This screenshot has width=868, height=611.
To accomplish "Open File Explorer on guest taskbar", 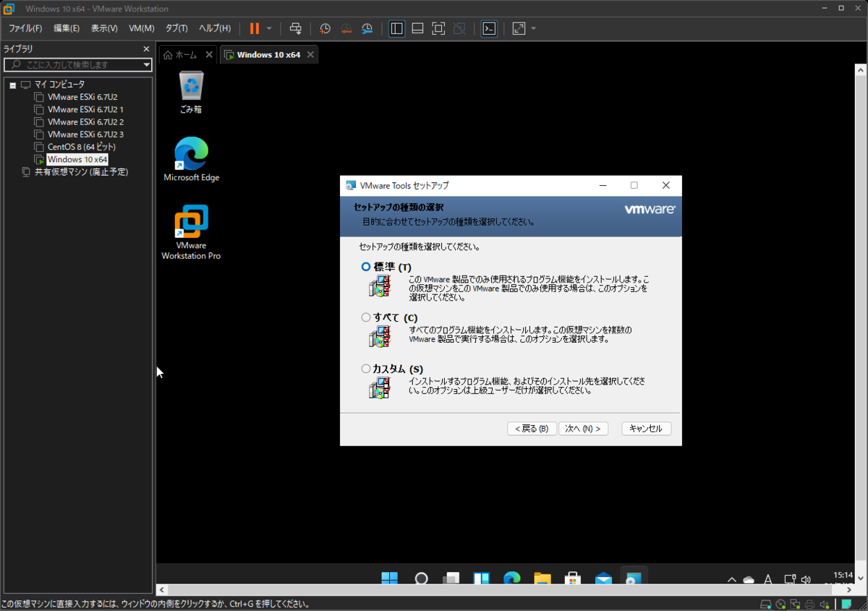I will pyautogui.click(x=542, y=578).
